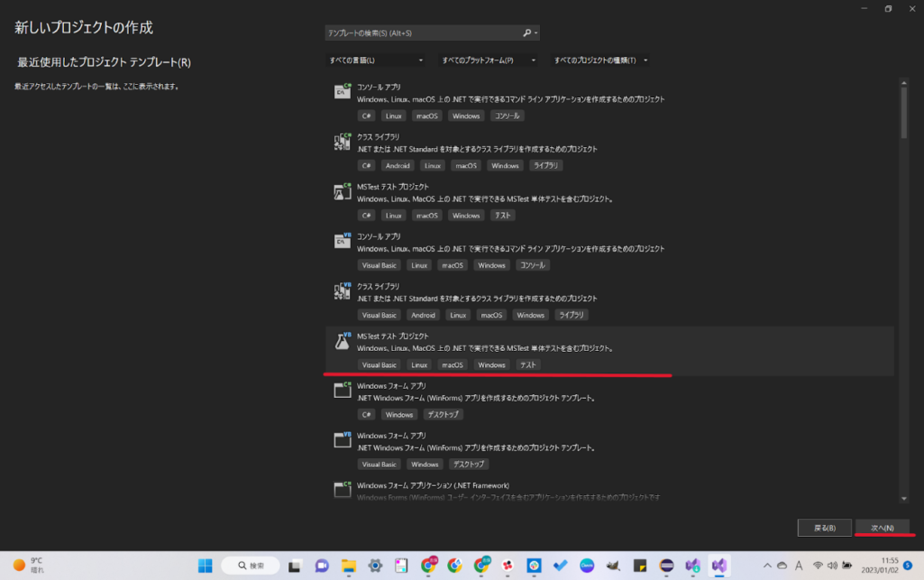Click the Android tag in VB クラス ライブラリ row
This screenshot has height=580, width=924.
click(x=423, y=316)
